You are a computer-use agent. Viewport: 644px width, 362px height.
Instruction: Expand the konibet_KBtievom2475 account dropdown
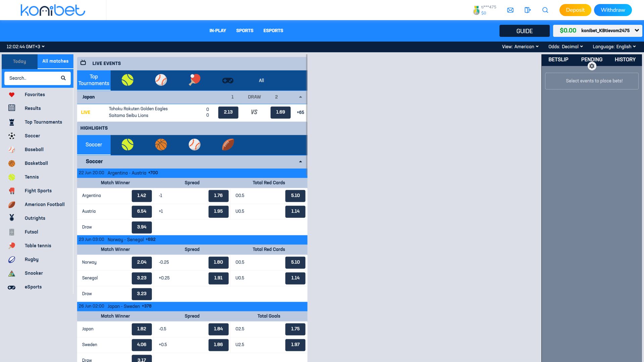coord(597,31)
